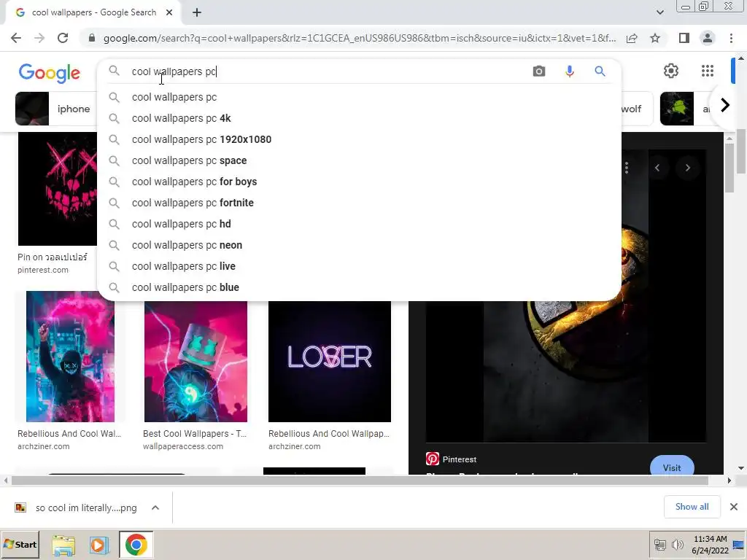Viewport: 747px width, 560px height.
Task: Open File Explorer from taskbar
Action: tap(63, 545)
